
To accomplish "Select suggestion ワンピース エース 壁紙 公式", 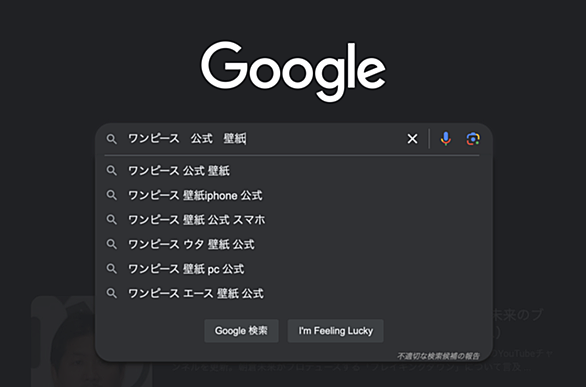I will point(293,293).
